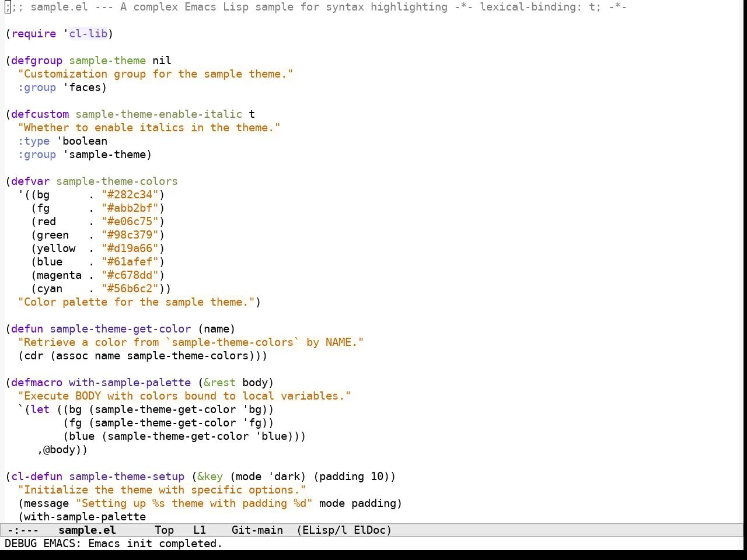This screenshot has width=747, height=560.
Task: Click the ElDoc minor mode indicator
Action: click(x=369, y=530)
